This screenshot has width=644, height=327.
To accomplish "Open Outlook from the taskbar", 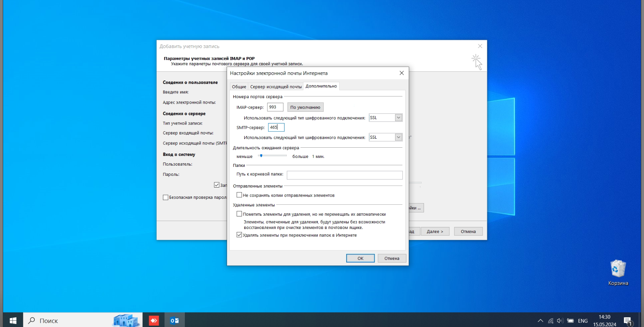I will pos(174,320).
